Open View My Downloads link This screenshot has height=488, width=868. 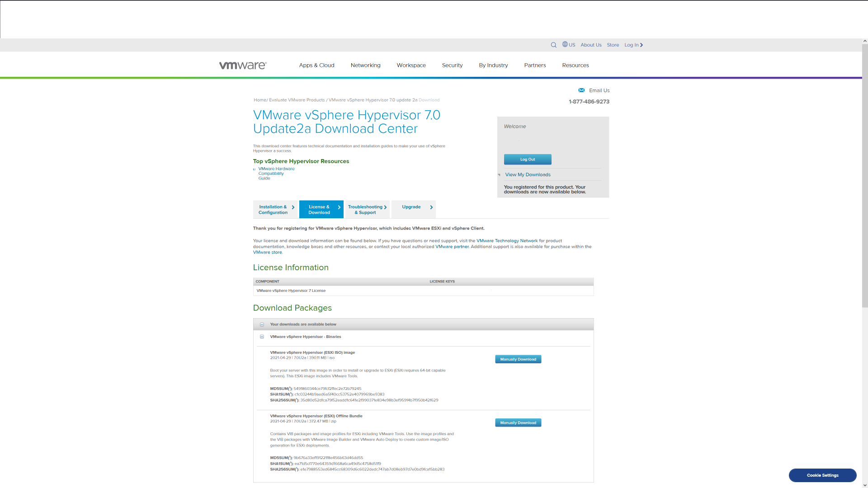pos(528,174)
